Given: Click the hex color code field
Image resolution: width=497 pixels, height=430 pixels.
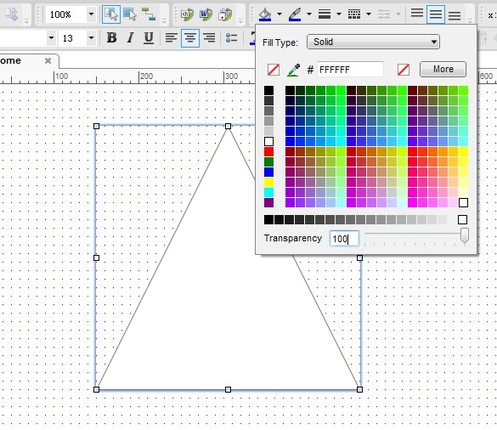Looking at the screenshot, I should [x=350, y=70].
